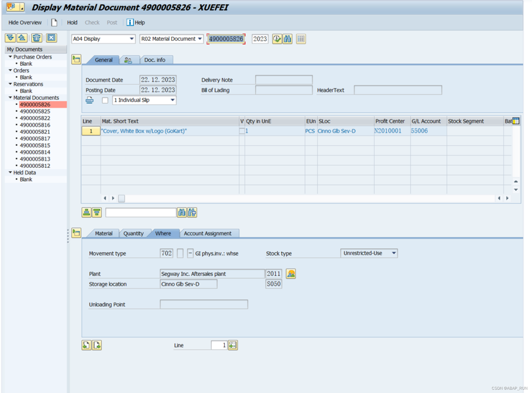Select document 4900005825 in Material Documents

pos(35,111)
